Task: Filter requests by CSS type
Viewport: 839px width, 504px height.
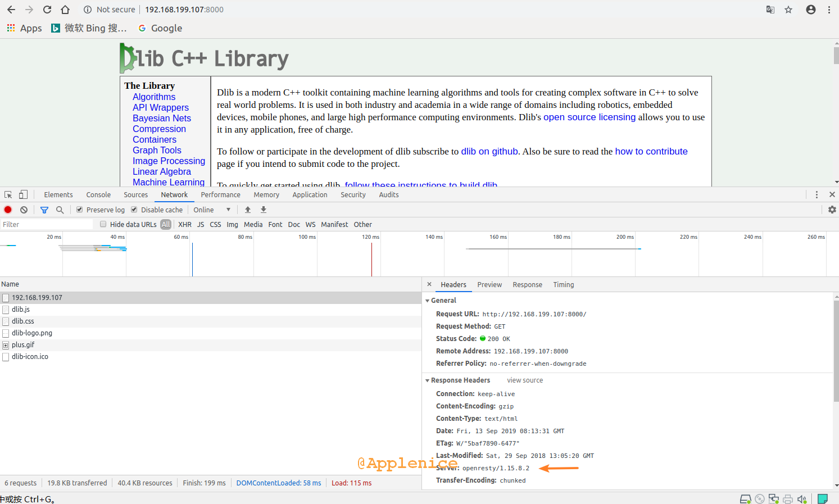Action: click(215, 224)
